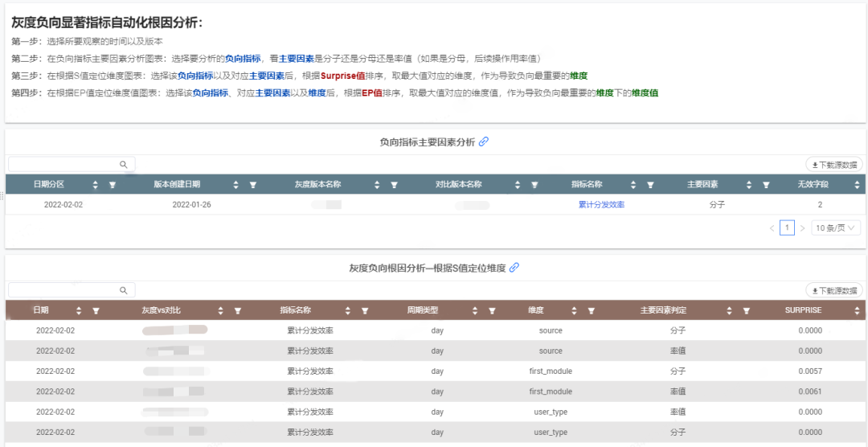
Task: Click source cell in the 分子 row
Action: click(x=551, y=330)
